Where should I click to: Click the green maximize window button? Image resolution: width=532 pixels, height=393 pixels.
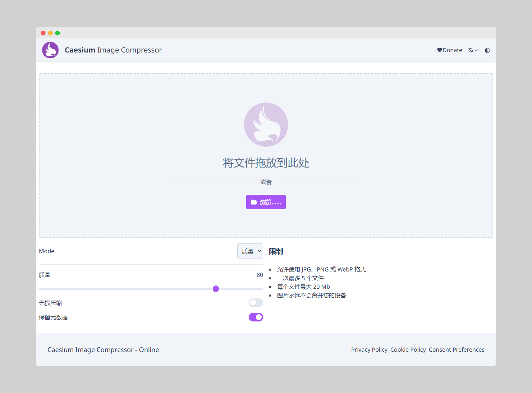(x=58, y=33)
